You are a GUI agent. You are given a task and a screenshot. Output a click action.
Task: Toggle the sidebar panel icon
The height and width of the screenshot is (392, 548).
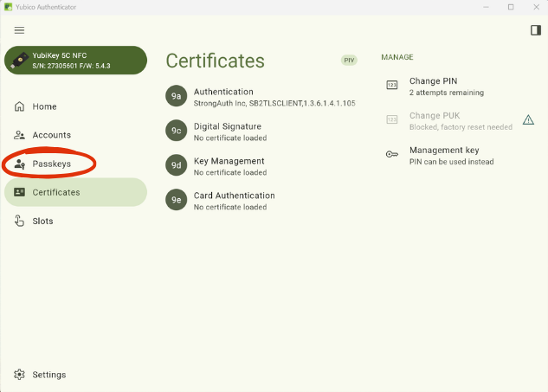point(535,30)
